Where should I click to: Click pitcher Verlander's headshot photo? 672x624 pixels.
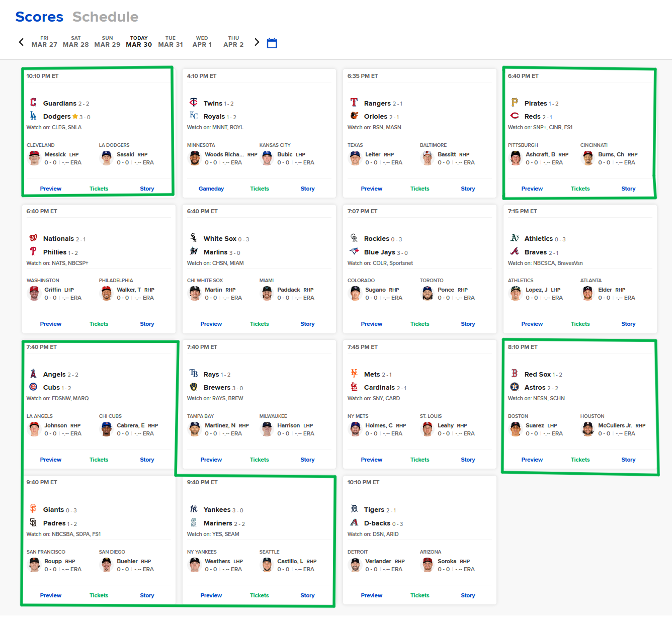355,565
